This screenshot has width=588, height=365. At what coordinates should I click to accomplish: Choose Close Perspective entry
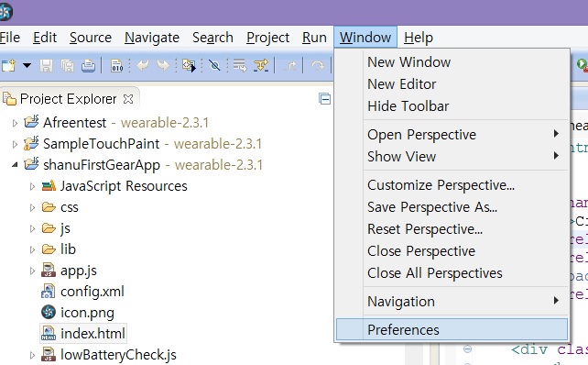point(452,251)
